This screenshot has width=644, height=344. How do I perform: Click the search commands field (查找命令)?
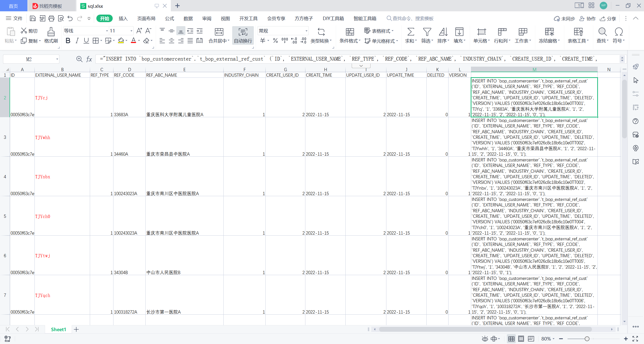[x=410, y=19]
